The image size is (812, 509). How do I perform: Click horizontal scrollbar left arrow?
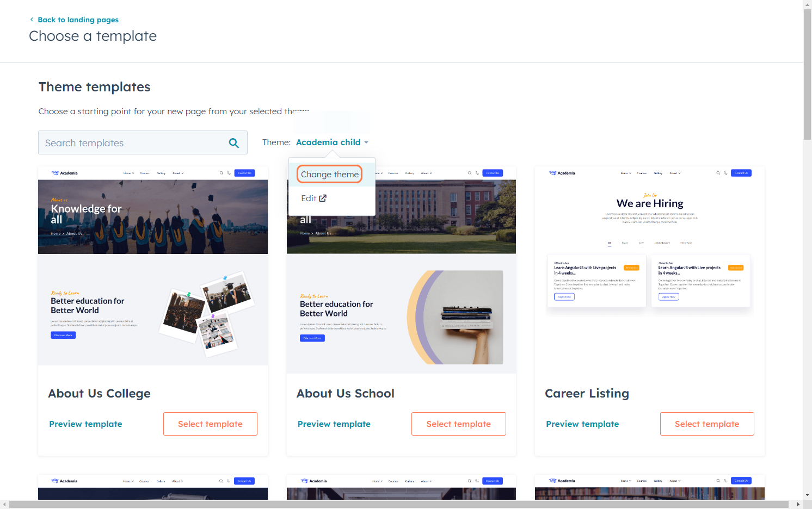[4, 505]
